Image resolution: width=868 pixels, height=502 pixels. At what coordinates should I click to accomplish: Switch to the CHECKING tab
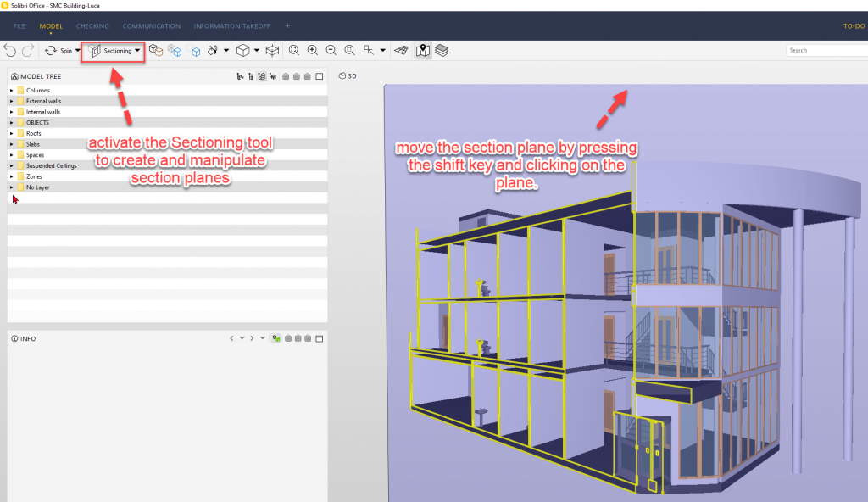[x=92, y=26]
